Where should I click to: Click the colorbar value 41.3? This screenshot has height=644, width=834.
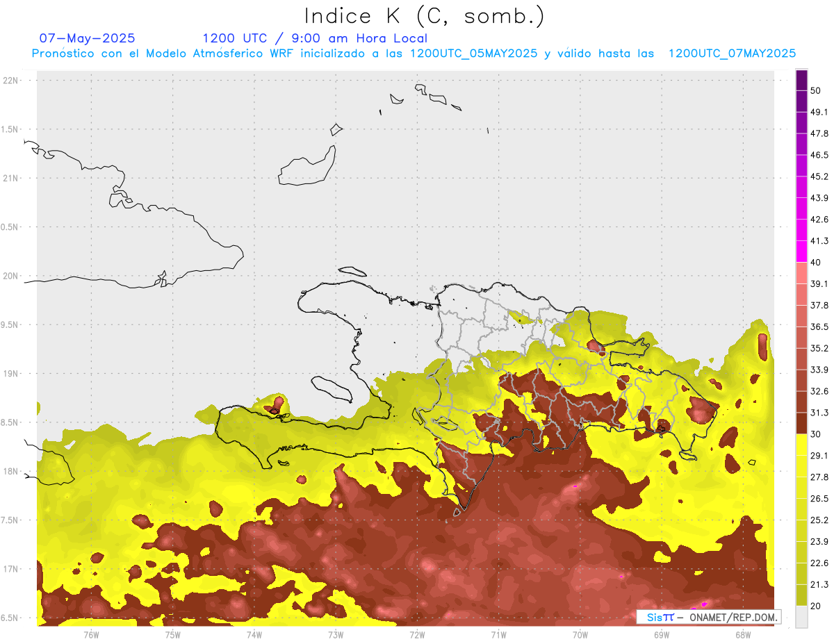[x=819, y=241]
